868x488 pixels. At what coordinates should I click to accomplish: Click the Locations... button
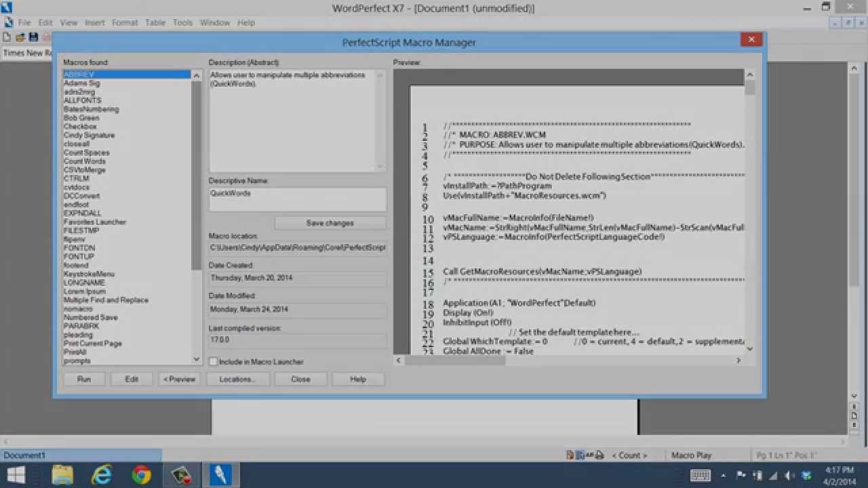237,379
